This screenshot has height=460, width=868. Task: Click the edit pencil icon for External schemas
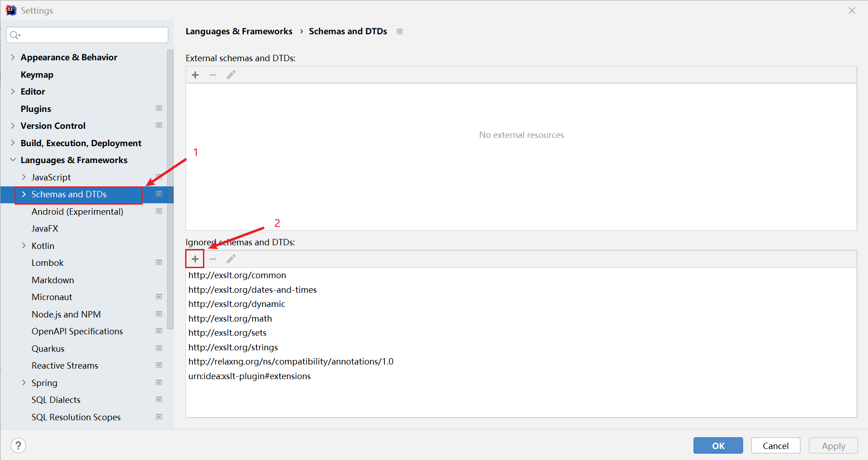(x=231, y=74)
